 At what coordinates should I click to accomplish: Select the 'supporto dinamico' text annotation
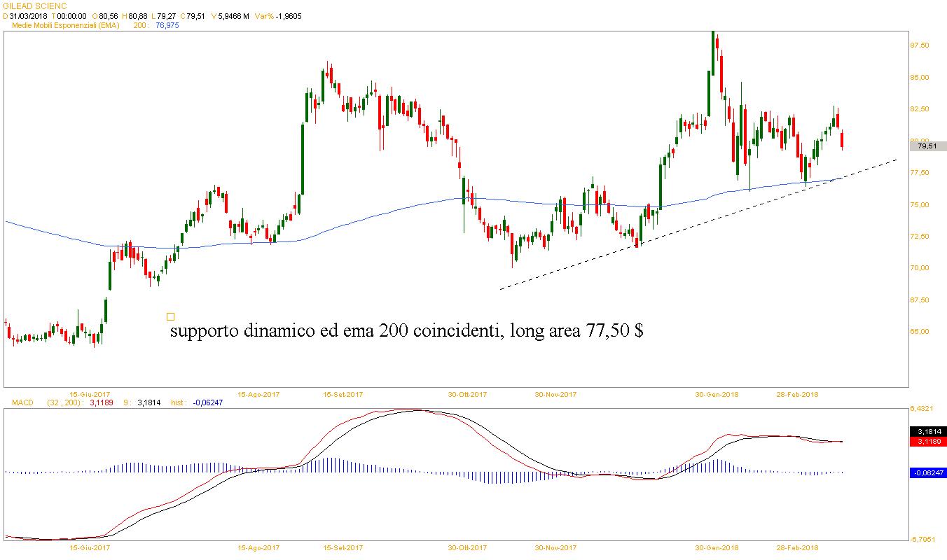coord(406,330)
